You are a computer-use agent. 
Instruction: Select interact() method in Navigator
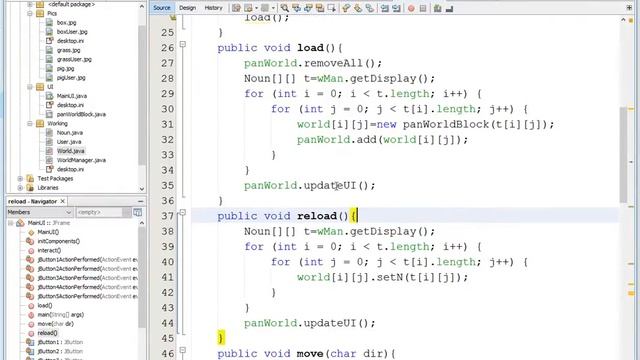tap(49, 250)
